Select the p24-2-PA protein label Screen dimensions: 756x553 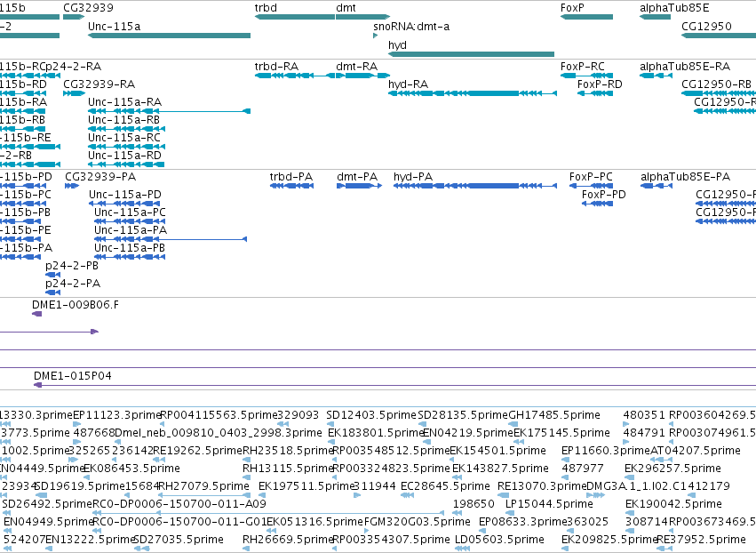tap(73, 285)
